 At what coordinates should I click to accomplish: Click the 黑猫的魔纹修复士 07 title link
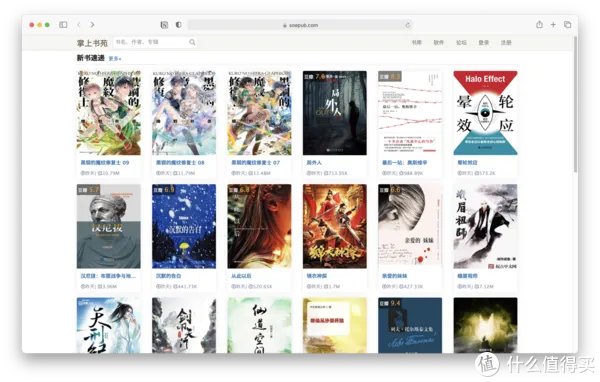coord(256,163)
